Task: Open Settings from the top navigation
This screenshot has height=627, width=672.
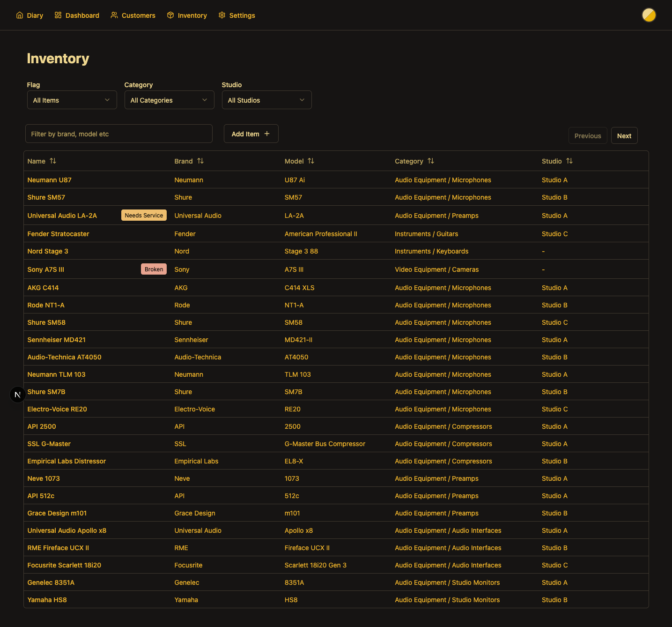Action: 236,15
